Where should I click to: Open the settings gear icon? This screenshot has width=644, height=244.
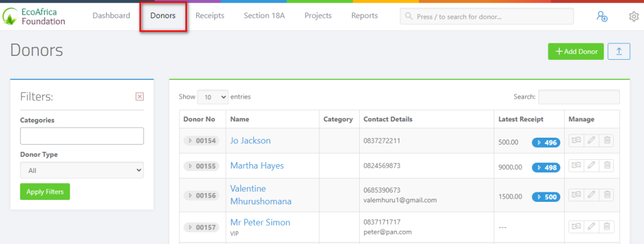tap(634, 16)
